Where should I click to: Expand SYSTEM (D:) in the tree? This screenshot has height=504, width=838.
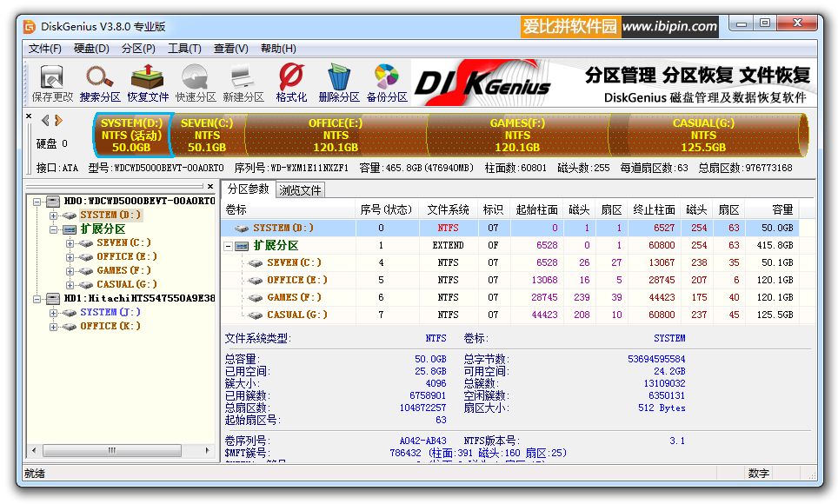click(53, 216)
